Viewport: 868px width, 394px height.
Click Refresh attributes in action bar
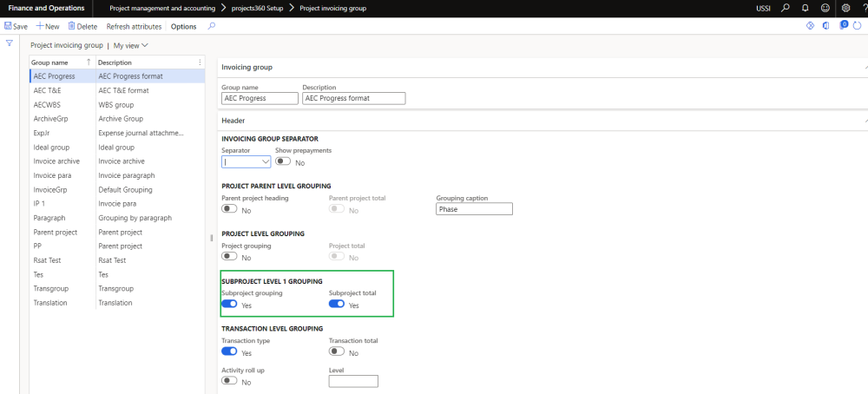(x=134, y=27)
